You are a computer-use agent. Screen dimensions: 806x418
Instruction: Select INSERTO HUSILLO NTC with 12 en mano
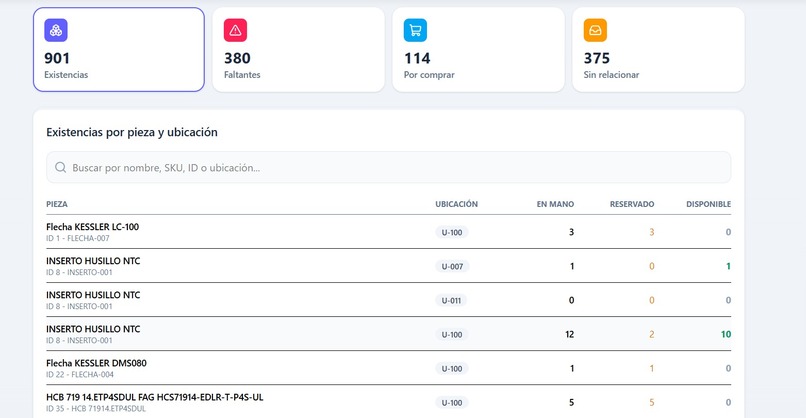[x=93, y=329]
